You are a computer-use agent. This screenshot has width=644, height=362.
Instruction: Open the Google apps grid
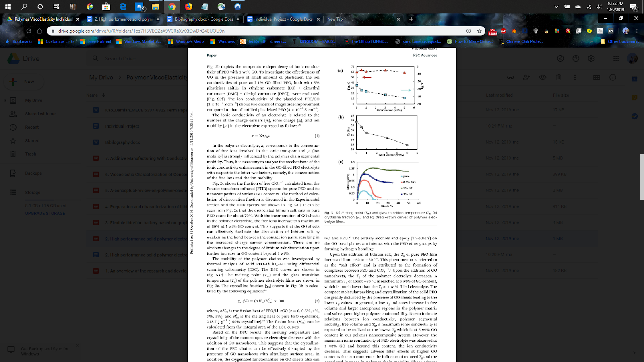click(x=616, y=58)
